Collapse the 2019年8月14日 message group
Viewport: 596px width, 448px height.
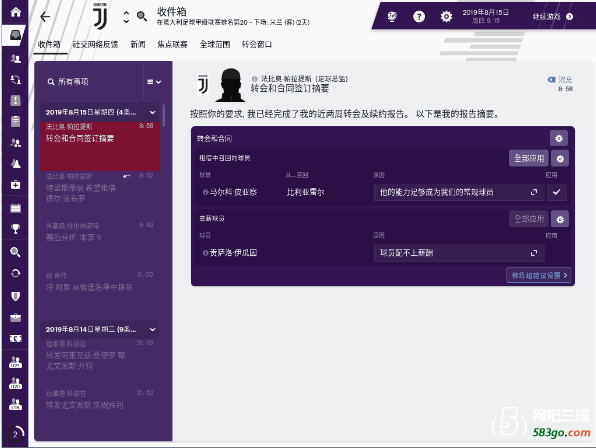(152, 329)
